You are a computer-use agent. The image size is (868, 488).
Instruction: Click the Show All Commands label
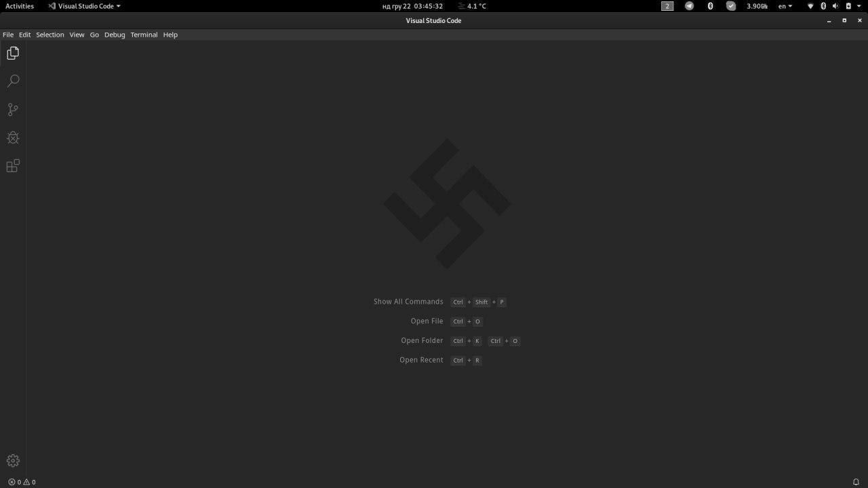click(408, 302)
